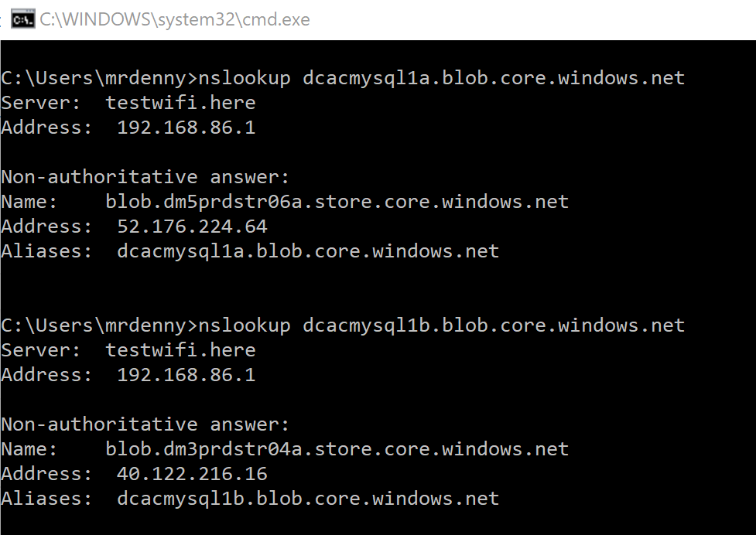
Task: Click blob.dm3prdstr04a.store.core.windows.net name text
Action: 337,449
